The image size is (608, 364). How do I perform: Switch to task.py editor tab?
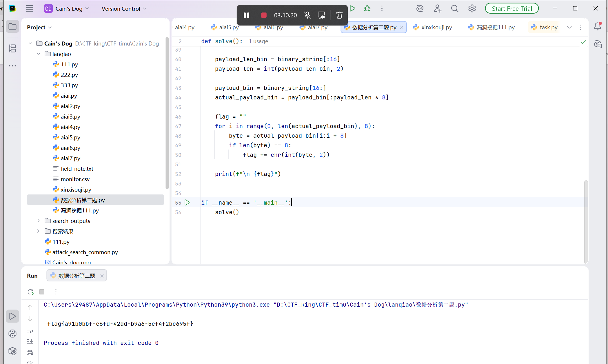545,27
